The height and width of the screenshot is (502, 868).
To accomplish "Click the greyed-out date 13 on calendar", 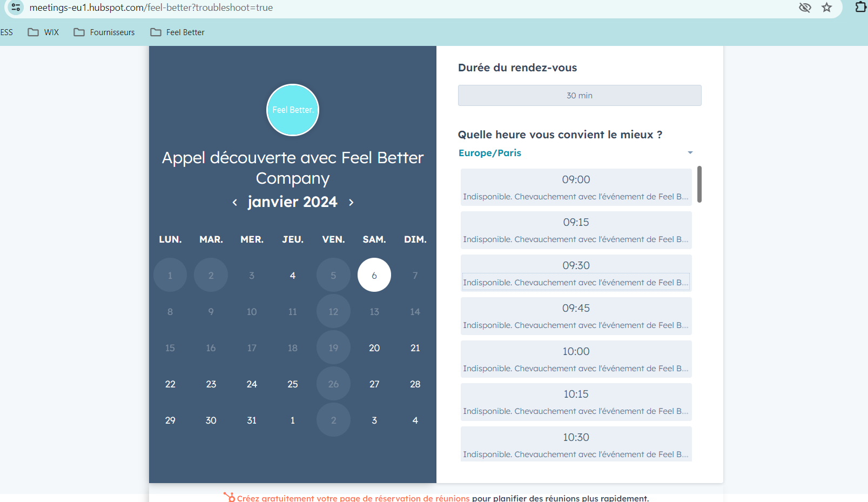I will 374,311.
